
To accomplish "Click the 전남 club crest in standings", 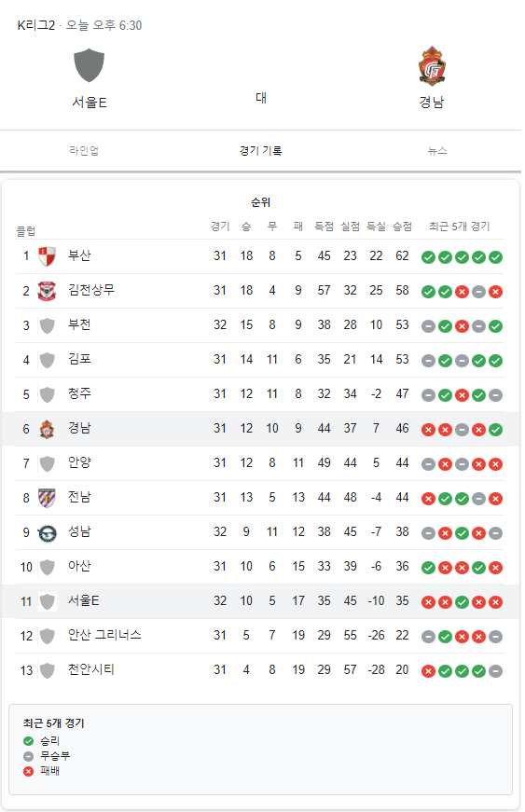I will point(48,498).
